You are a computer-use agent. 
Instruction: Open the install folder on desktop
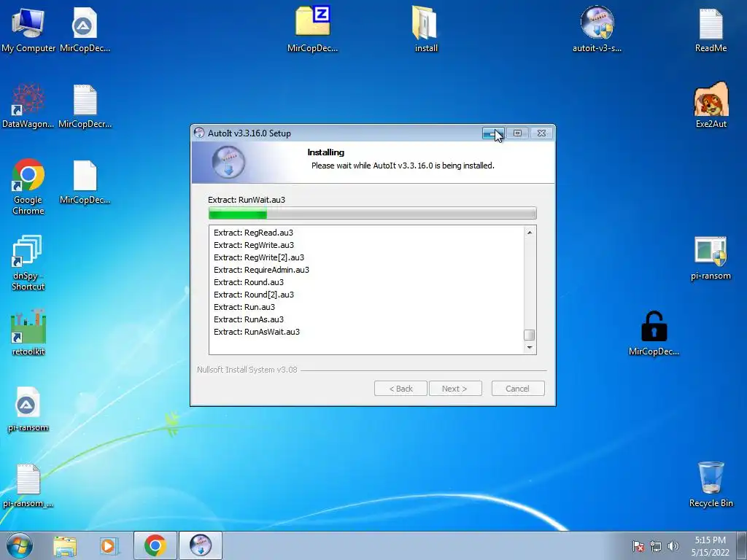tap(425, 29)
